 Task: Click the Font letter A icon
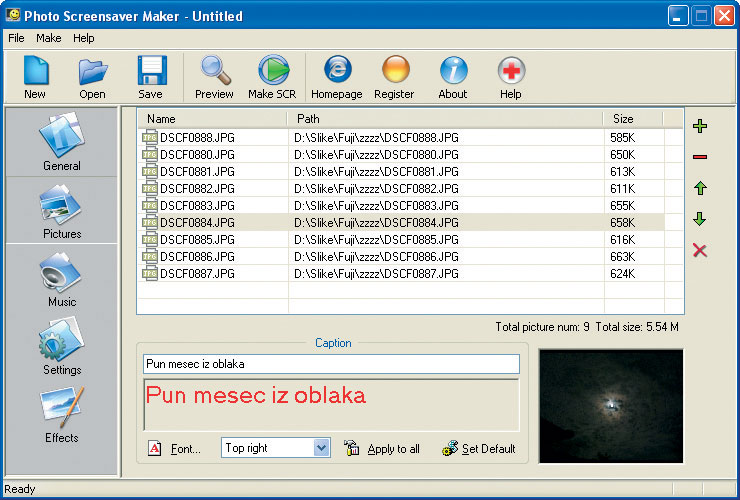coord(155,448)
